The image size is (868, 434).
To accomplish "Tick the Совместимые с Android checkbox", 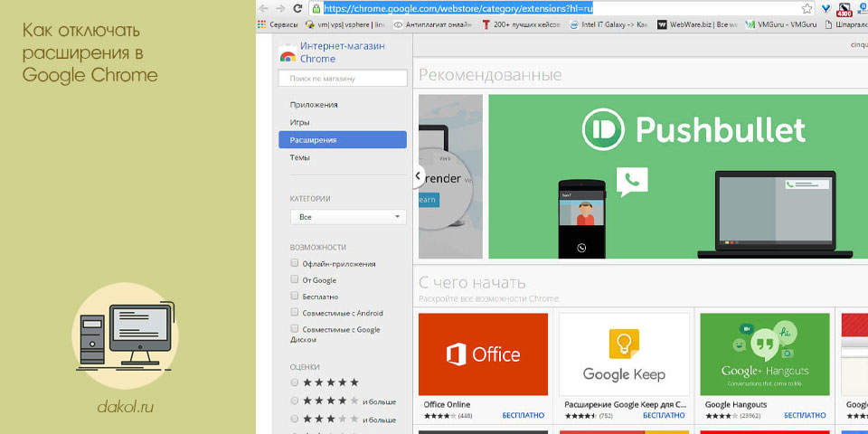I will click(295, 312).
